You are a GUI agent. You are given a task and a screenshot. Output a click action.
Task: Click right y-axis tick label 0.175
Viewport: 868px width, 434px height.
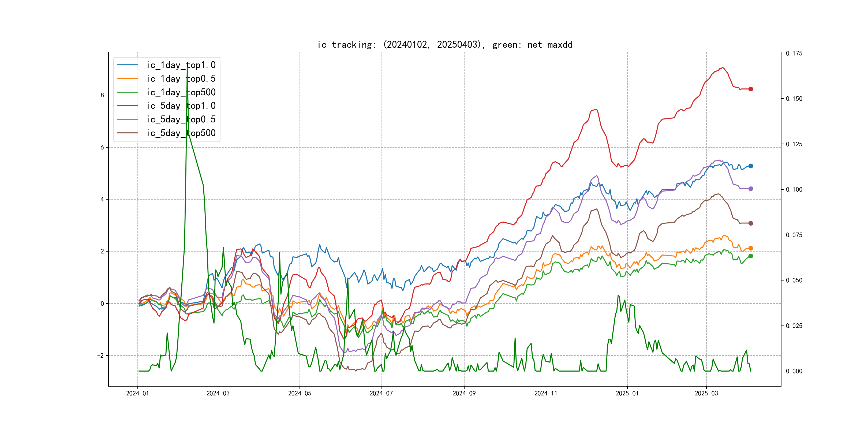click(794, 53)
